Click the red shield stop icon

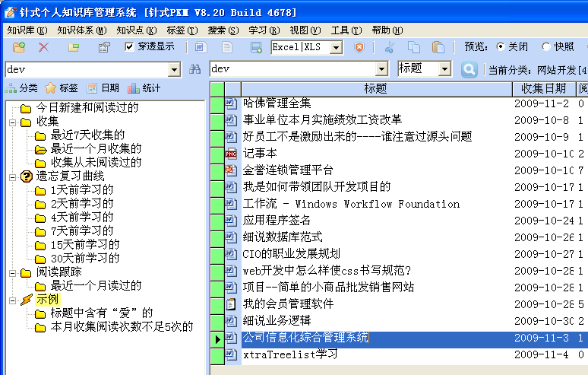coord(359,47)
